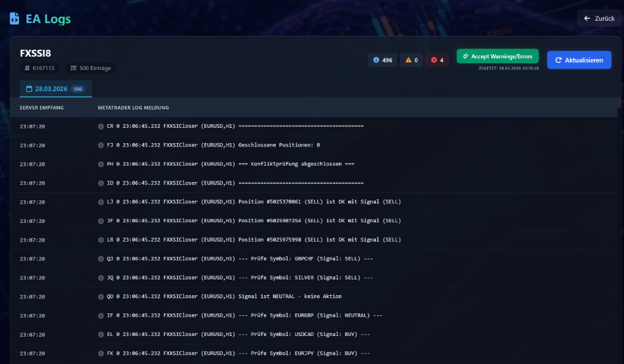Click the Zurück button
Screen dimensions: 624x364
[x=598, y=18]
